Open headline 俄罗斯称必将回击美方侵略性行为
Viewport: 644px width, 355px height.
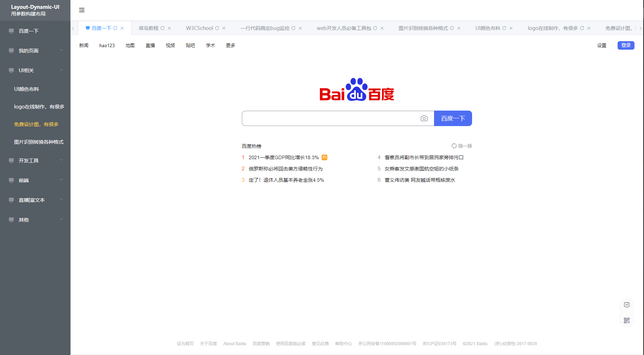(286, 169)
